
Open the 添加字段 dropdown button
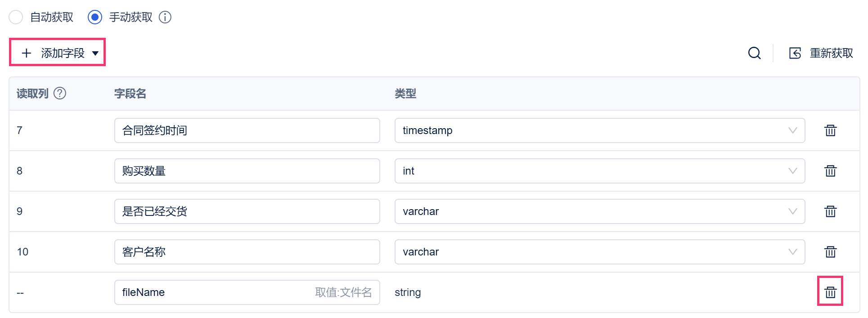click(58, 53)
